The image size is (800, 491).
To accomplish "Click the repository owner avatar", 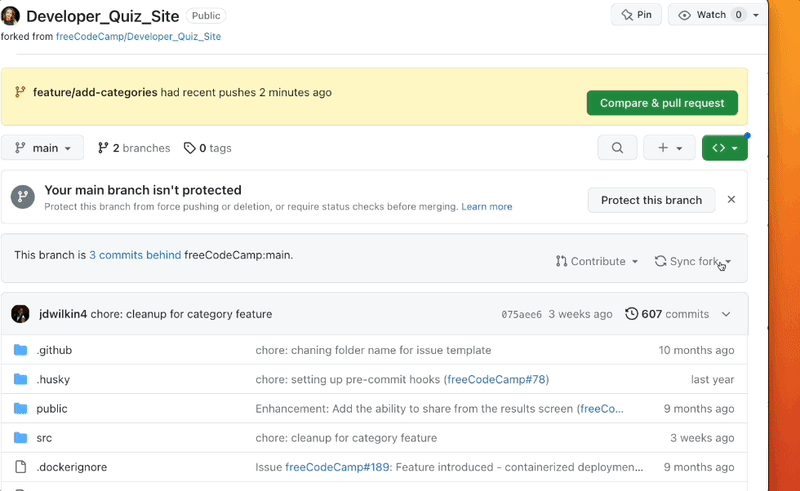I will pyautogui.click(x=10, y=16).
